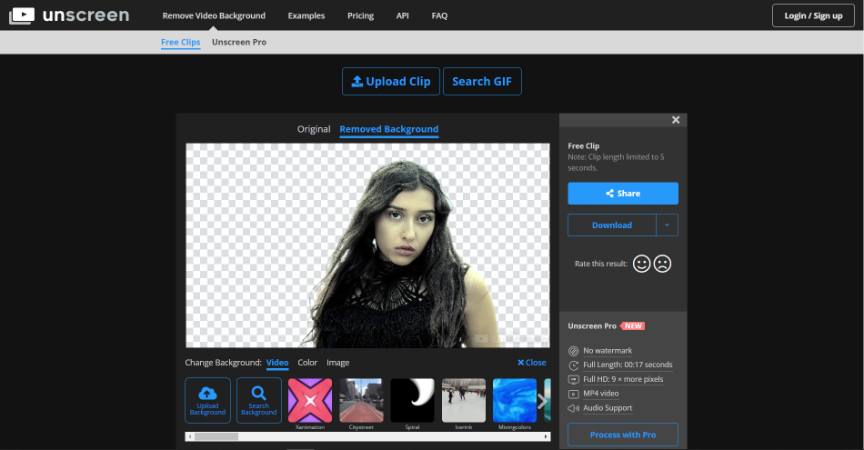Click the Unscreen logo
Image resolution: width=864 pixels, height=450 pixels.
[x=69, y=15]
